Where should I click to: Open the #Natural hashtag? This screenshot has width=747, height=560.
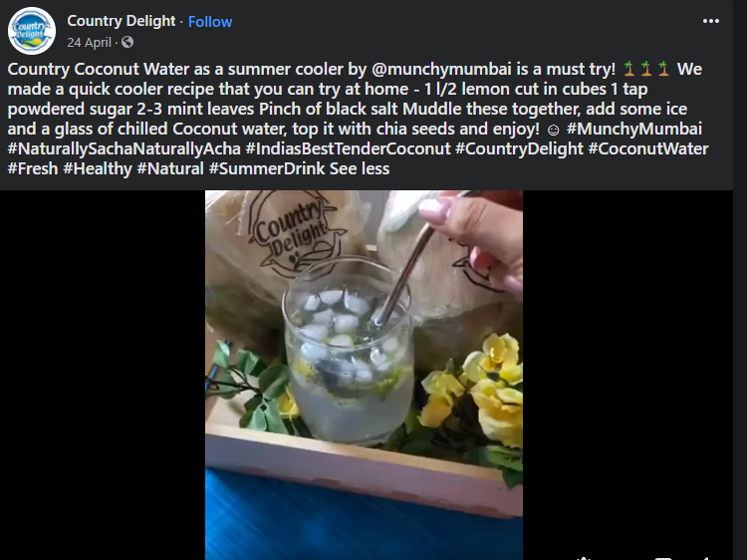(x=170, y=168)
